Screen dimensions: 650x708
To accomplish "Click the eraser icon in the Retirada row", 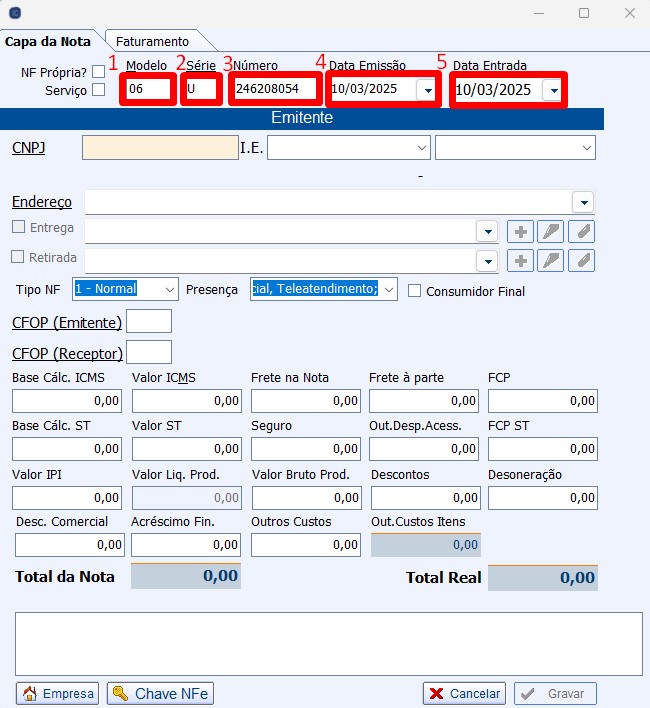I will (x=581, y=260).
